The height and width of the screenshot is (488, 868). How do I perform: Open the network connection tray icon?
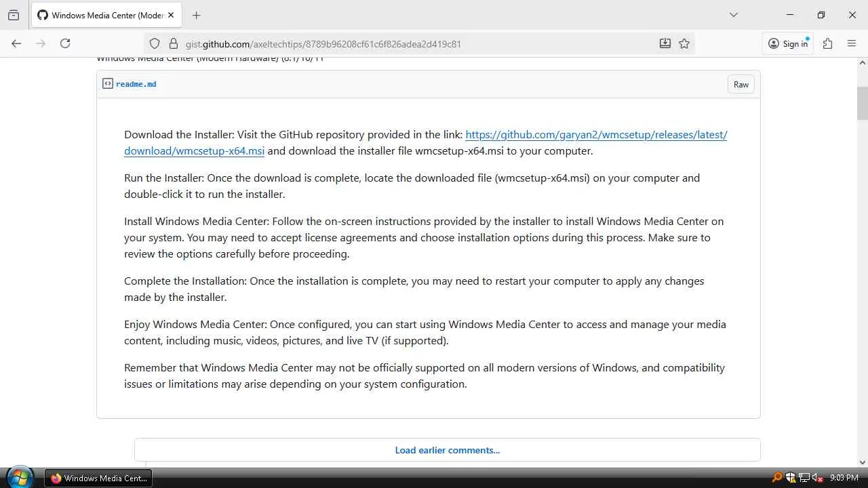tap(804, 478)
